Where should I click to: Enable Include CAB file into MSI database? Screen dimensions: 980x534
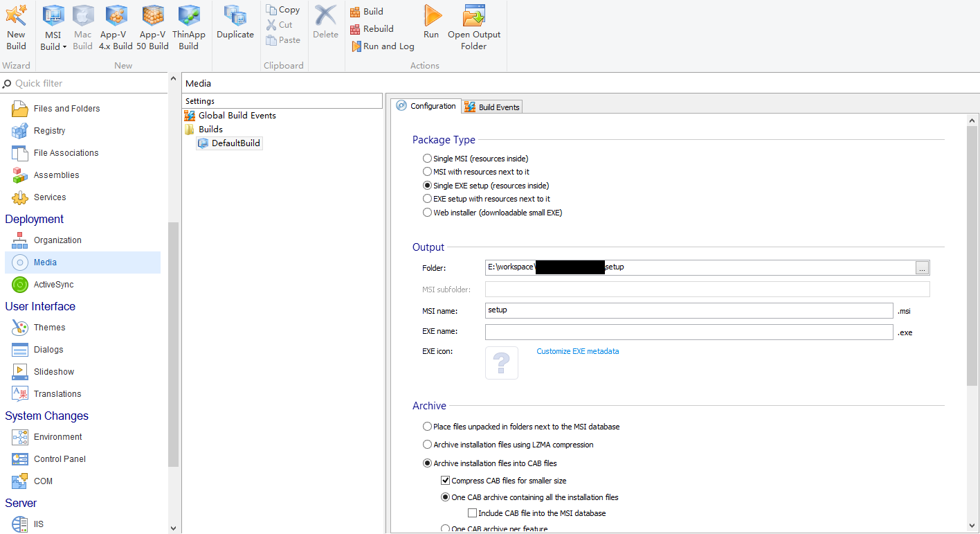click(x=473, y=514)
